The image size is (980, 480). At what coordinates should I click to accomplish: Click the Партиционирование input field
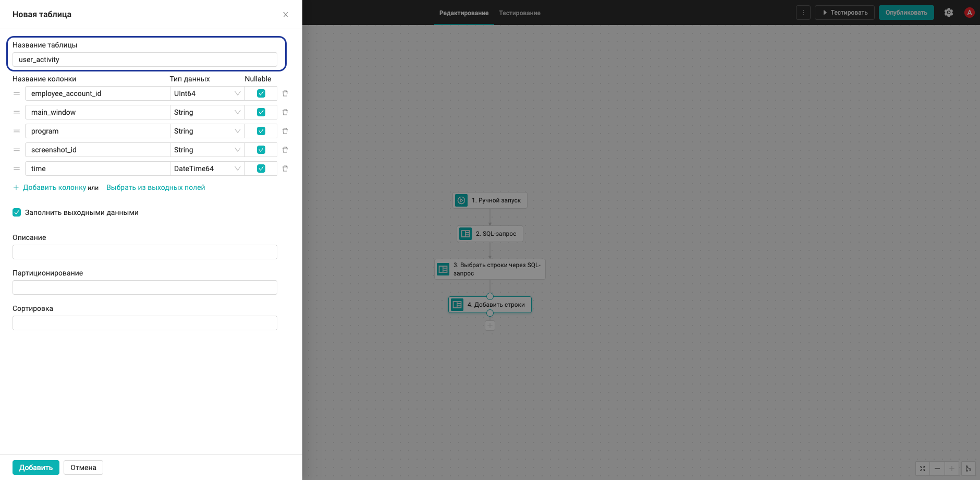[x=145, y=287]
